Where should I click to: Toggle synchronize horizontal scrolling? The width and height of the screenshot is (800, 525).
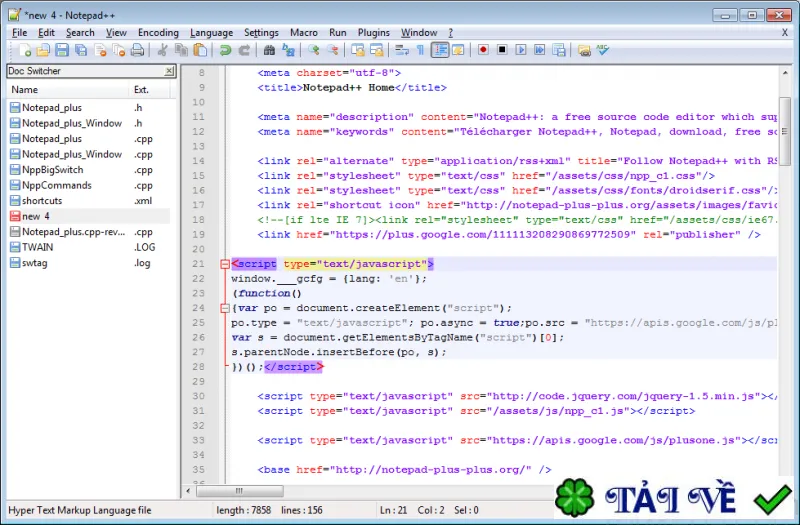tap(377, 50)
